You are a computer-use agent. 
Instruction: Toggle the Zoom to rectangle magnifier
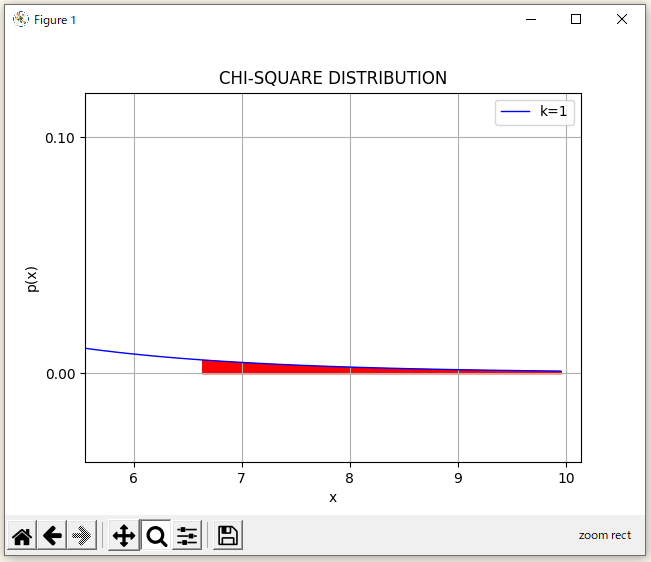(156, 536)
